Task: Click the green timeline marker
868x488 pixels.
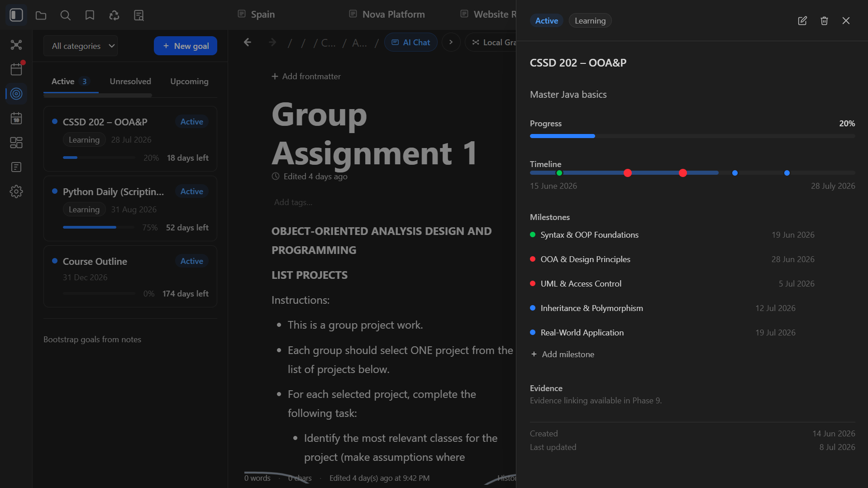Action: coord(559,173)
